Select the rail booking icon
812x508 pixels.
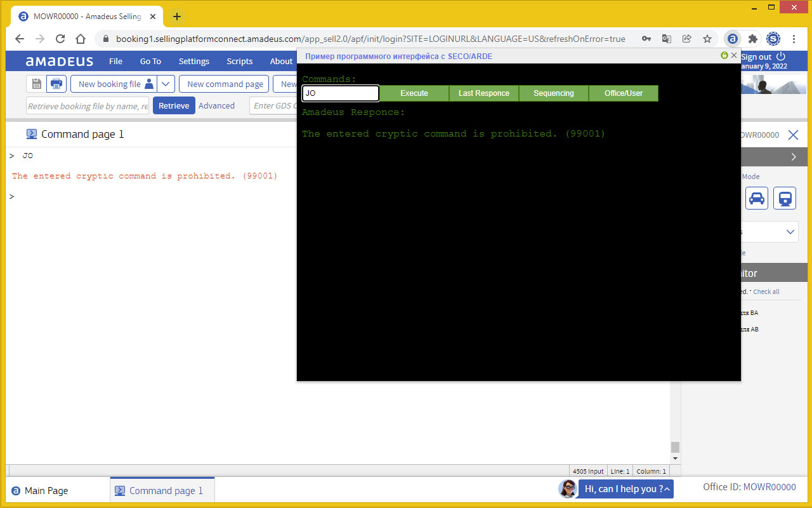785,198
